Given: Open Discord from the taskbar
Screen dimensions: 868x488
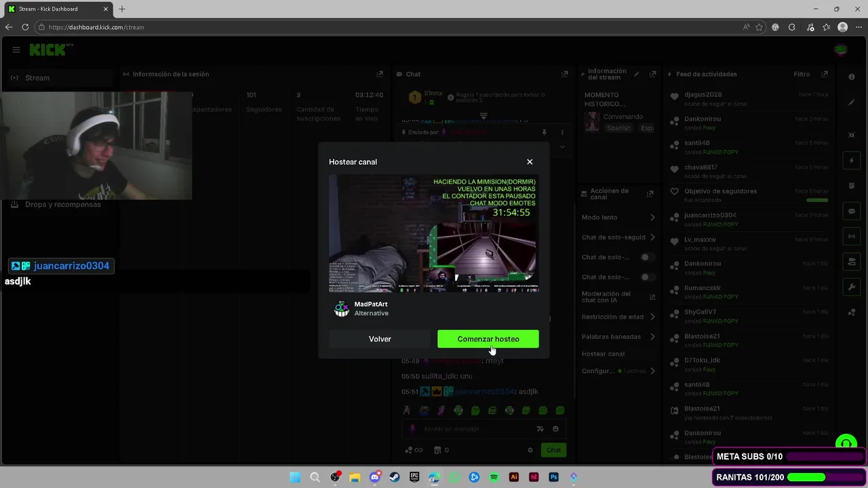Looking at the screenshot, I should 374,477.
